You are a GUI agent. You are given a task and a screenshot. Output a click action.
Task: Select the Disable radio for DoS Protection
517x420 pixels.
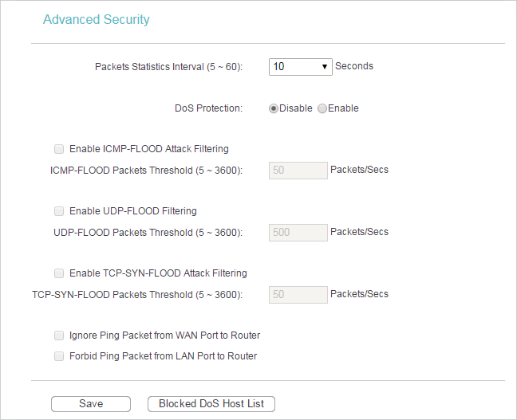[x=274, y=108]
